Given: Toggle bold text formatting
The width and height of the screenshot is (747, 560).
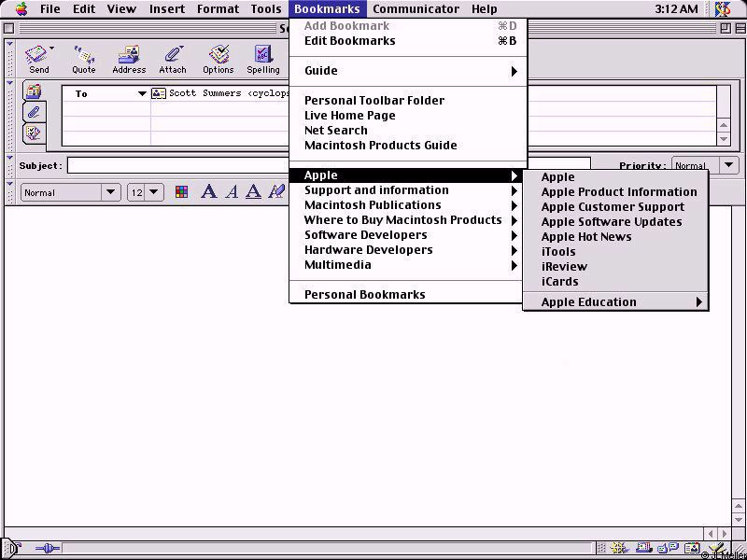Looking at the screenshot, I should [208, 192].
